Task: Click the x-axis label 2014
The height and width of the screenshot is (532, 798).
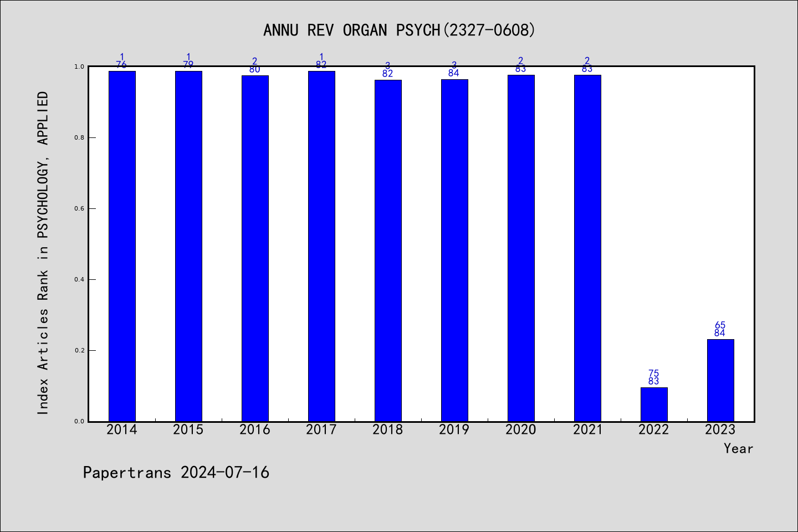Action: point(122,429)
